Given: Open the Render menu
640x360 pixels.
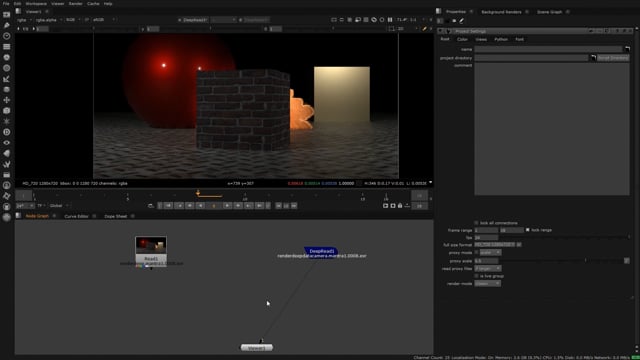Looking at the screenshot, I should pos(76,4).
